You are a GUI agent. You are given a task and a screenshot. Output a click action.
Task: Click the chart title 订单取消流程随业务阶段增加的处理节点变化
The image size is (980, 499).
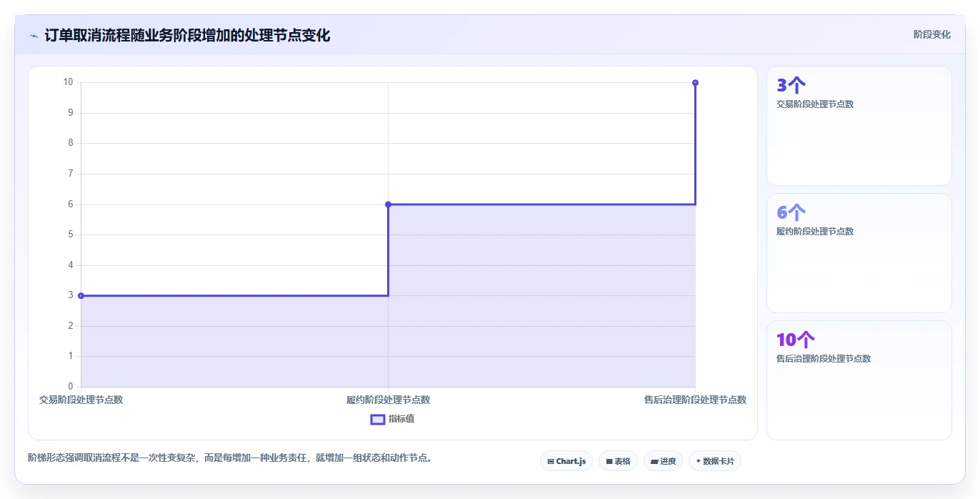187,35
